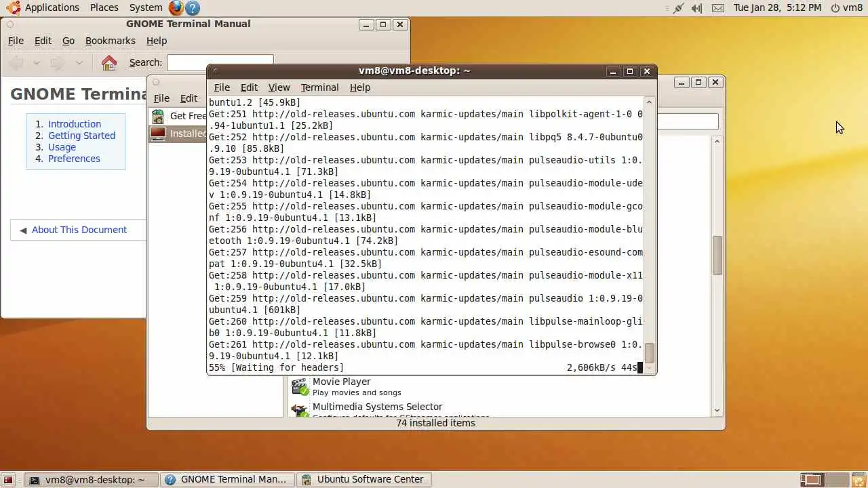Open File menu in Terminal Manual window
Viewport: 868px width, 488px height.
click(16, 41)
